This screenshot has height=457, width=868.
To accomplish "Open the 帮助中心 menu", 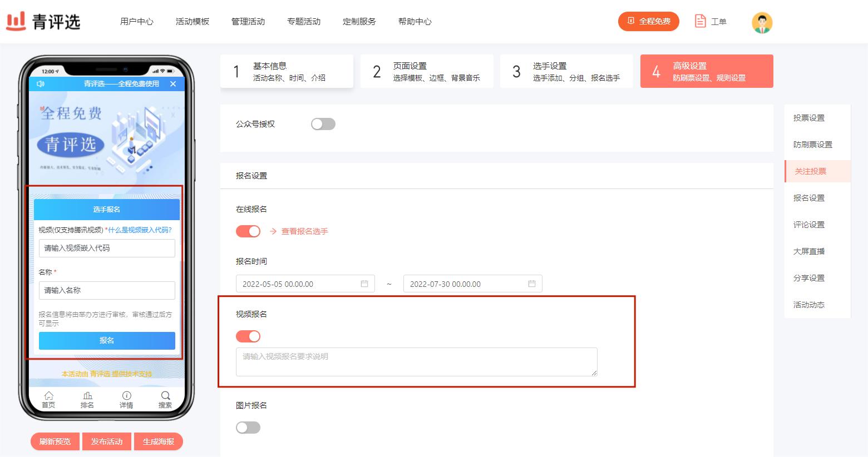I will pos(415,22).
